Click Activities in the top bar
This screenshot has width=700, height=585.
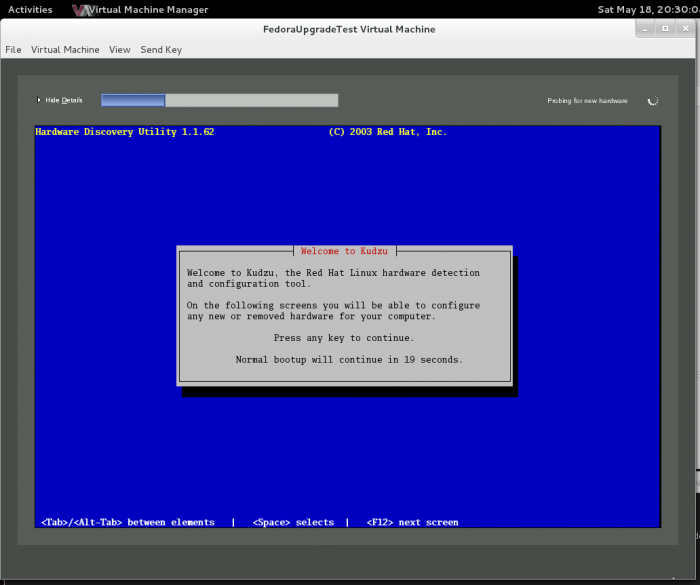click(x=30, y=10)
